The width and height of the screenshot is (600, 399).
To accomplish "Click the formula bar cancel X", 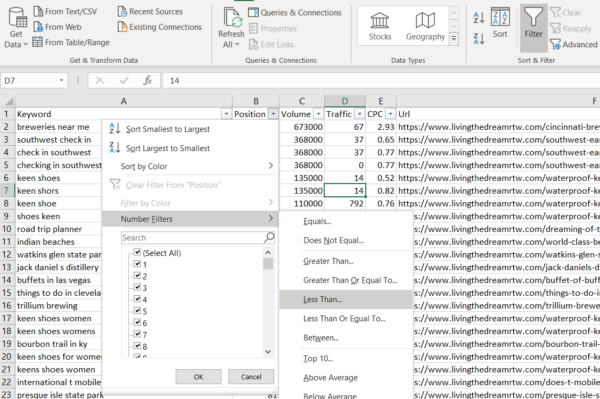I will (100, 80).
